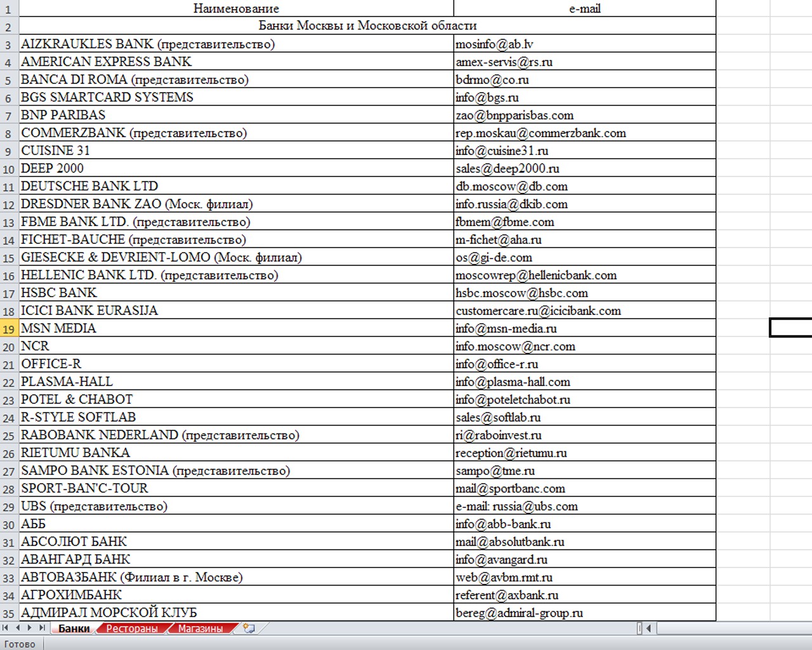
Task: Select cell BGS SMARTCARD SYSTEMS
Action: [236, 97]
